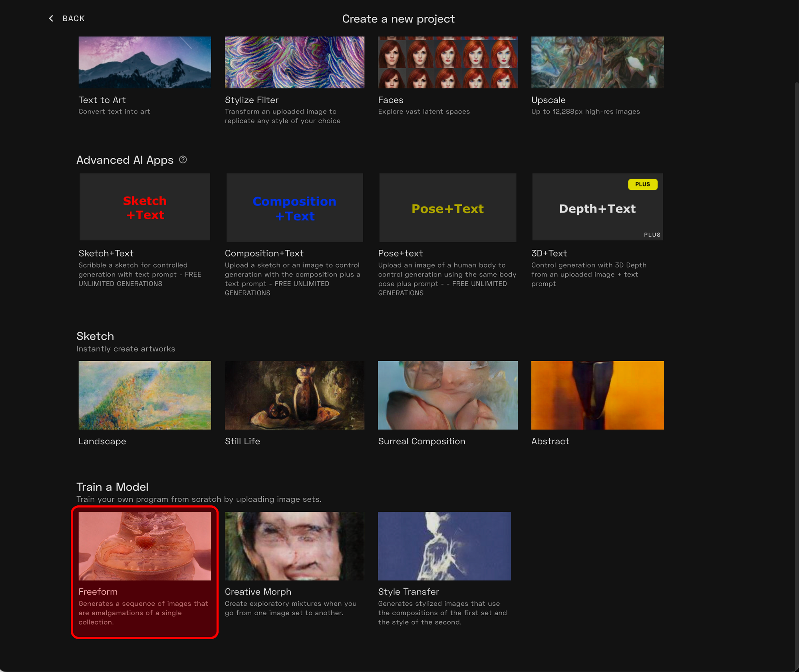Open the Surreal Composition thumbnail
The image size is (799, 672).
pos(447,395)
